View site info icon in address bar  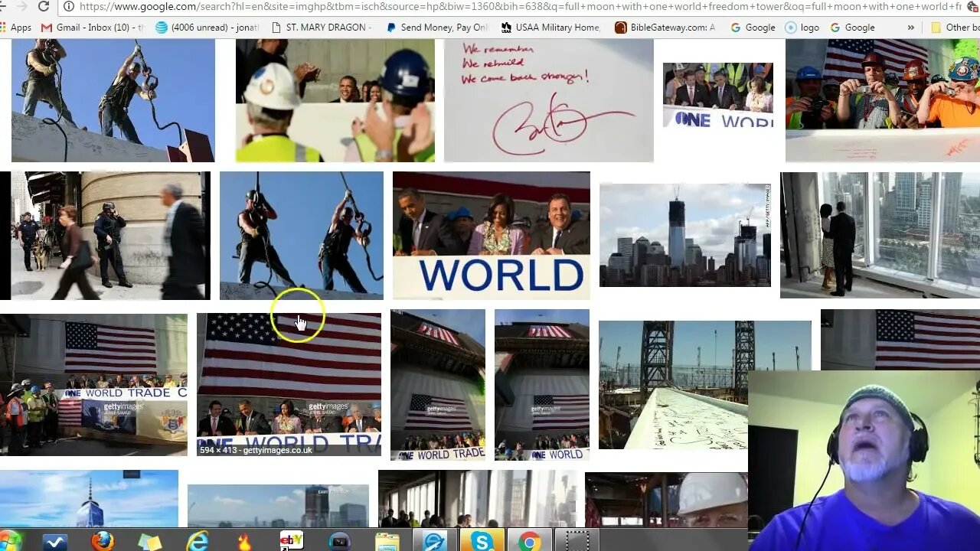[69, 6]
